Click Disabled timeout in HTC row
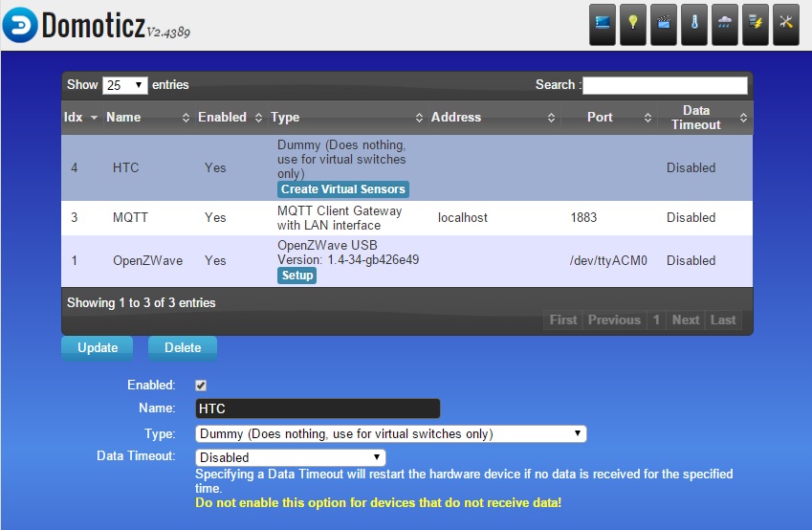This screenshot has width=812, height=530. click(691, 167)
